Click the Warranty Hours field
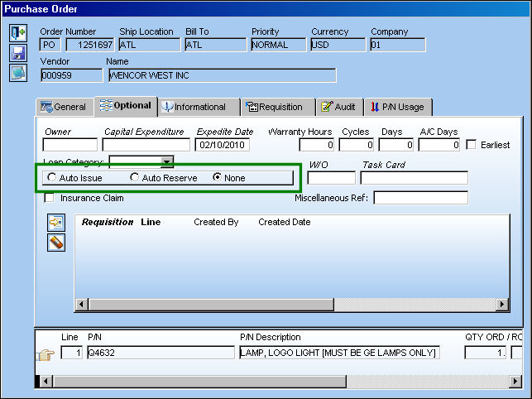Screen dimensions: 532x399 click(x=317, y=145)
